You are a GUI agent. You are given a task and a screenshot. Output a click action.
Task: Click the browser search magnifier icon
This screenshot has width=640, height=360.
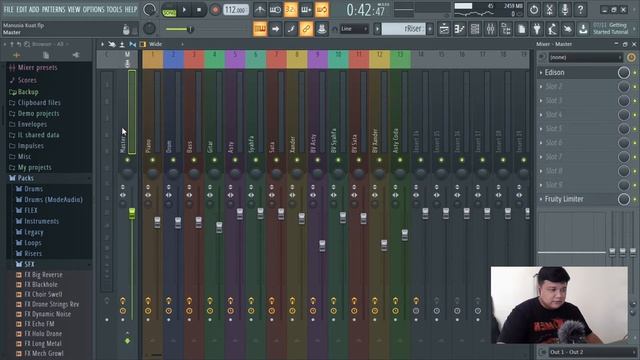click(x=27, y=44)
